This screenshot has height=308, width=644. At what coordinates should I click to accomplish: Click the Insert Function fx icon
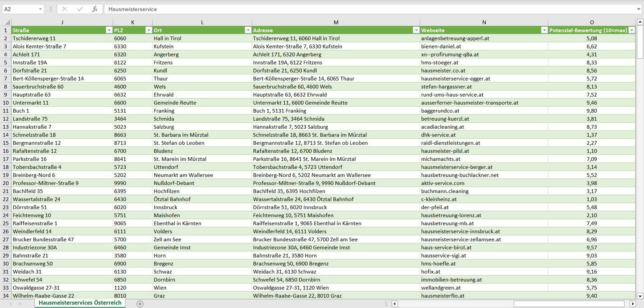94,9
